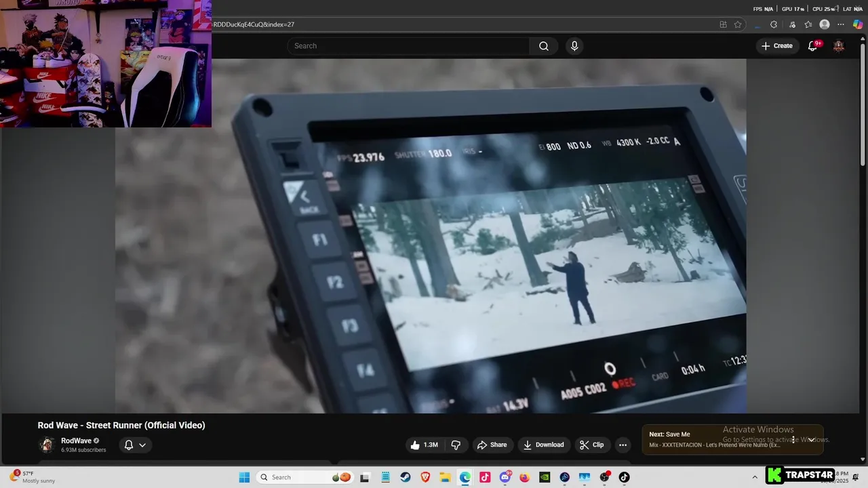Show hidden system tray icons chevron
The image size is (868, 488).
pyautogui.click(x=755, y=477)
